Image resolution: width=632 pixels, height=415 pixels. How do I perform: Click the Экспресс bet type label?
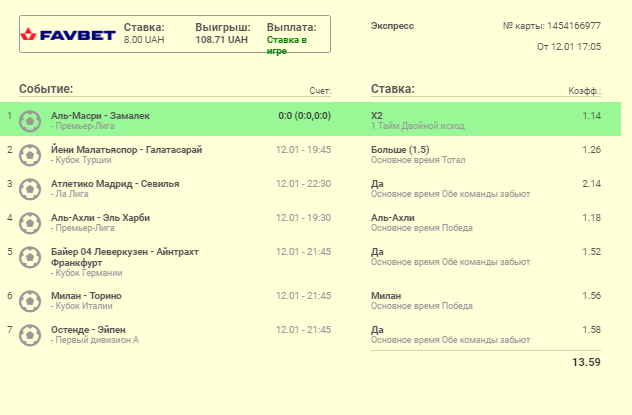click(x=392, y=26)
